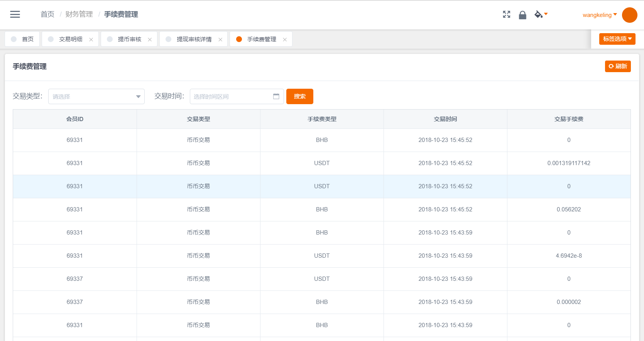Click the 会员ID column header
This screenshot has width=644, height=341.
tap(75, 119)
